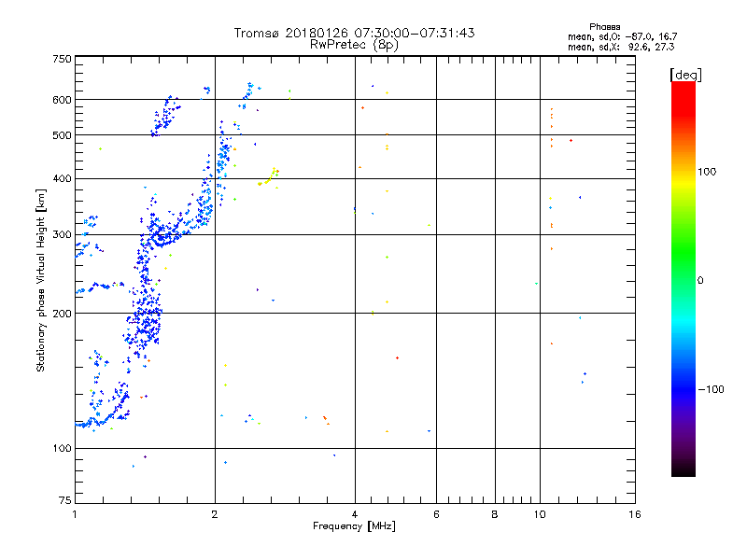This screenshot has width=747, height=560.
Task: Click the black bottom of the color bar
Action: click(684, 469)
